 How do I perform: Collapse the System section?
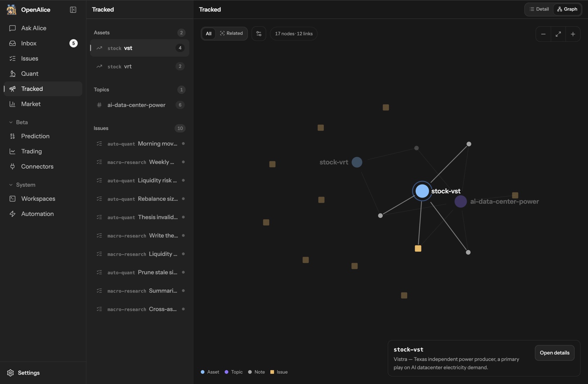tap(22, 185)
